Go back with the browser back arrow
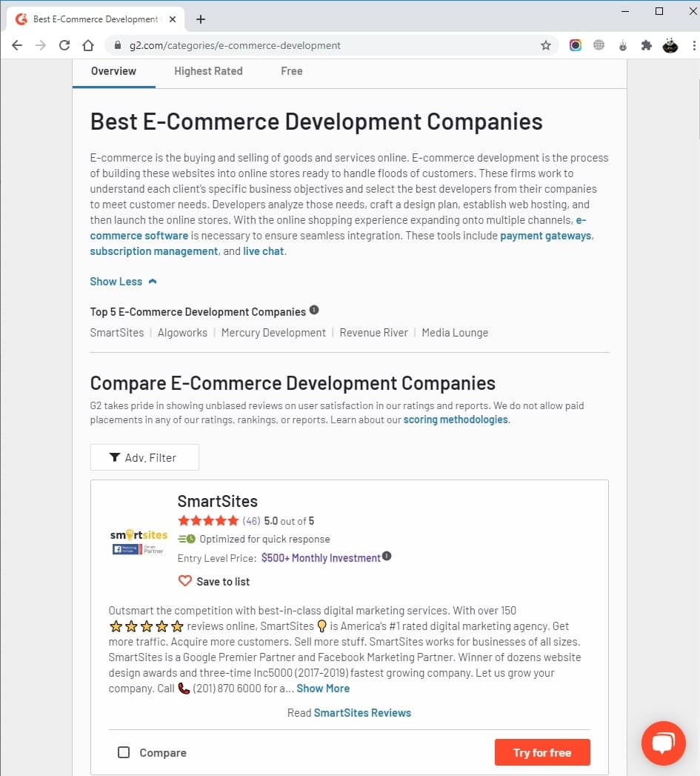This screenshot has width=700, height=776. [17, 45]
